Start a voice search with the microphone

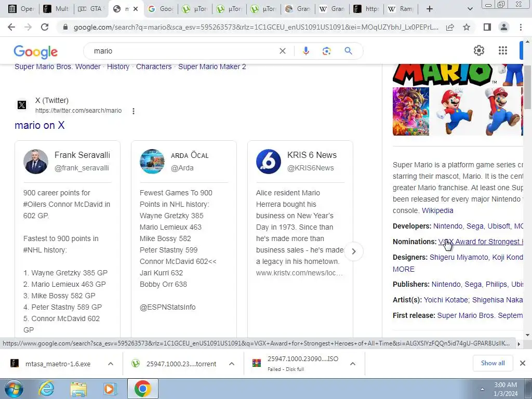(305, 51)
